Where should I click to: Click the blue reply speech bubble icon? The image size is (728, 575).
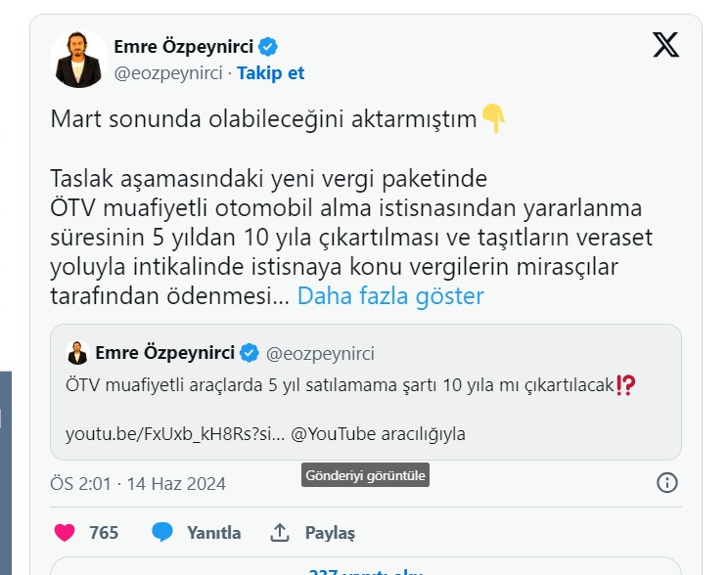point(162,532)
